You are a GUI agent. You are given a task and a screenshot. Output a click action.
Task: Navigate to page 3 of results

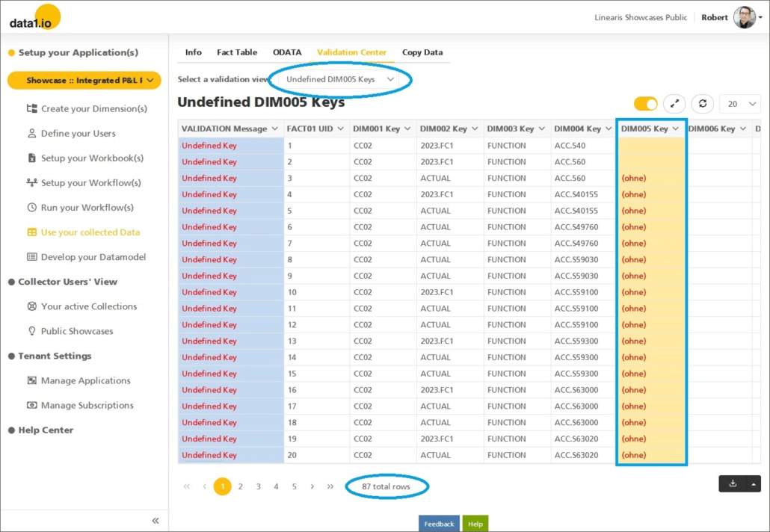(259, 486)
